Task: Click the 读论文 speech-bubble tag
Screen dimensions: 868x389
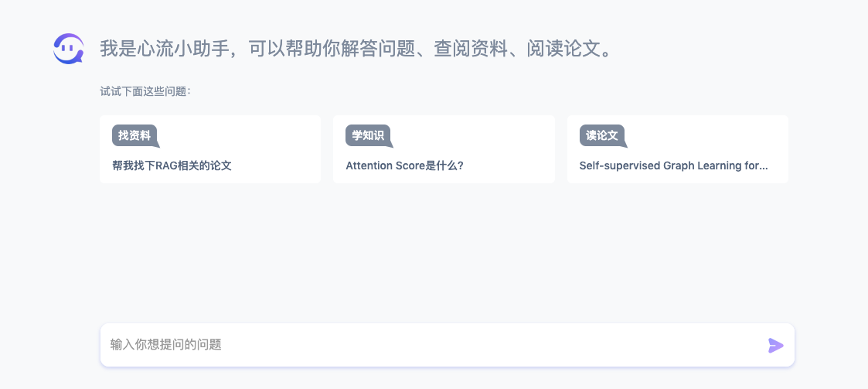Action: click(x=602, y=136)
